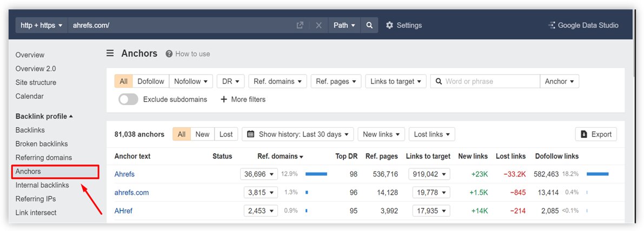644x231 pixels.
Task: Click the +23K new links value
Action: pos(480,174)
